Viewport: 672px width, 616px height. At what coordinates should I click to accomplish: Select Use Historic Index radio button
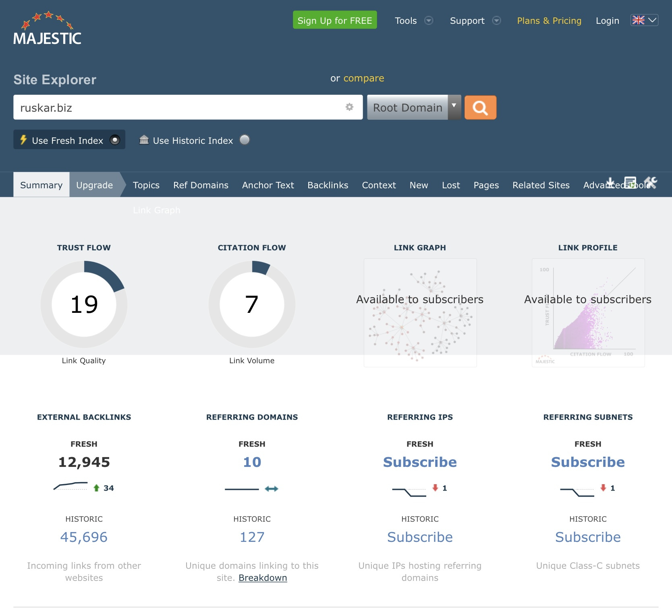point(245,140)
